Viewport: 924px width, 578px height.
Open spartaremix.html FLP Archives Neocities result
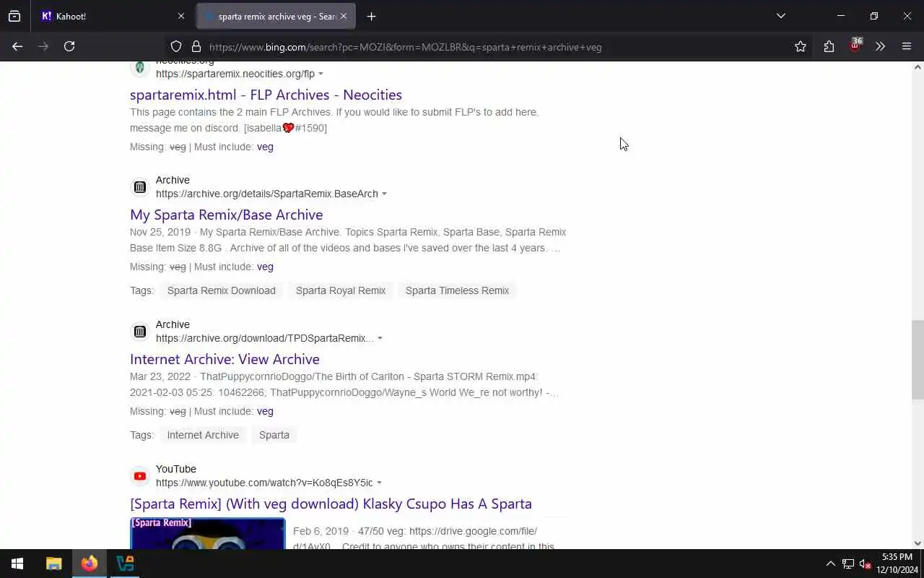[266, 95]
